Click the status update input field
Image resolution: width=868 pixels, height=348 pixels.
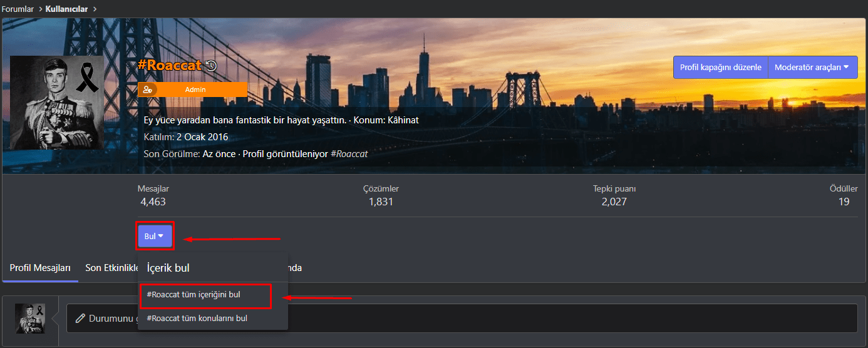[x=462, y=318]
